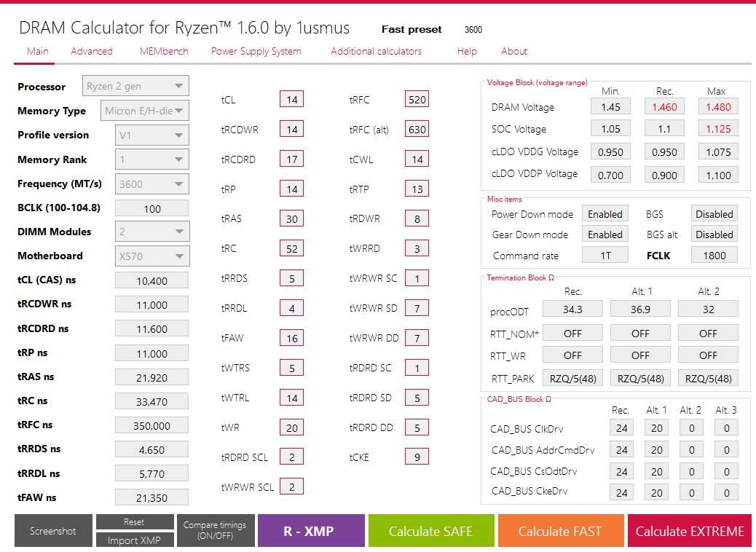Open the Help tab

tap(467, 51)
